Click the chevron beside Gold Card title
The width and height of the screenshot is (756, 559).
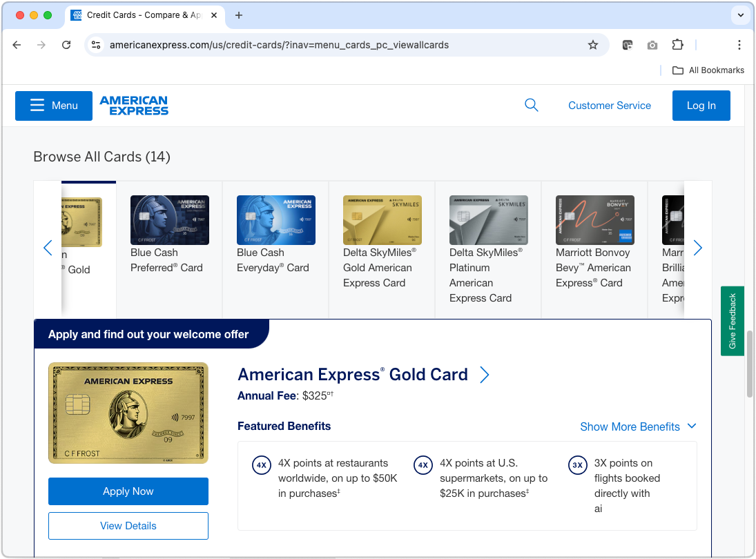point(485,375)
